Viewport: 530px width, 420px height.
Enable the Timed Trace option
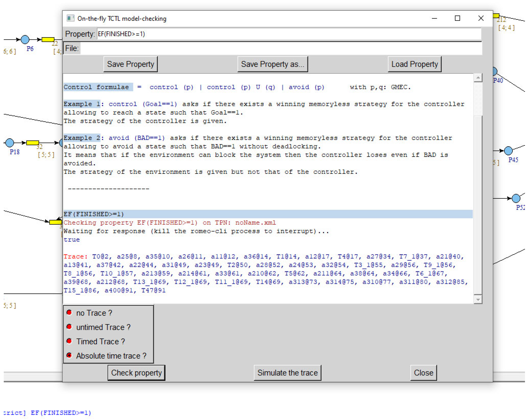tap(69, 341)
